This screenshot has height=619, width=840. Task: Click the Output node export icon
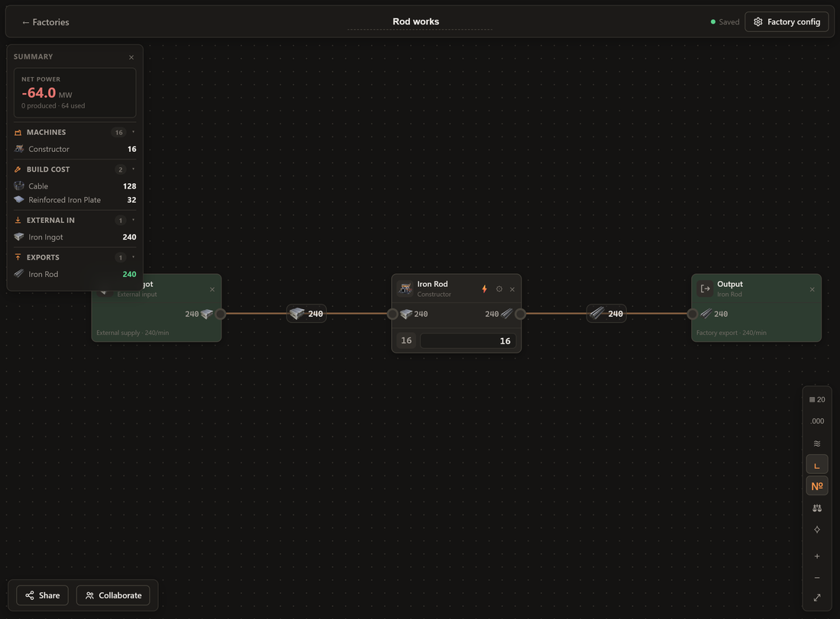[x=706, y=289]
